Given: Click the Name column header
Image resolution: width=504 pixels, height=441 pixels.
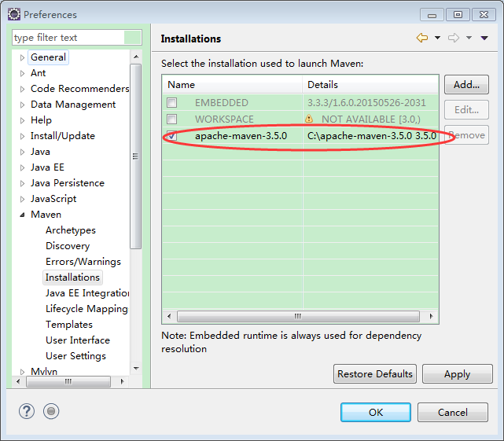Looking at the screenshot, I should tap(232, 85).
